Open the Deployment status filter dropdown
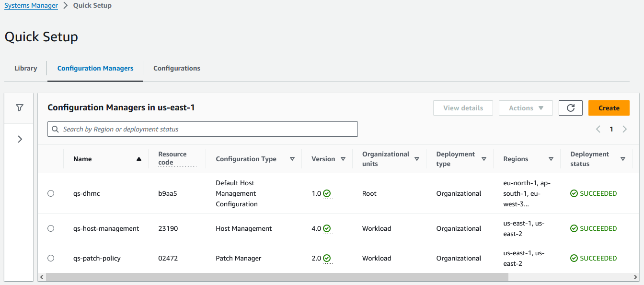 click(623, 159)
